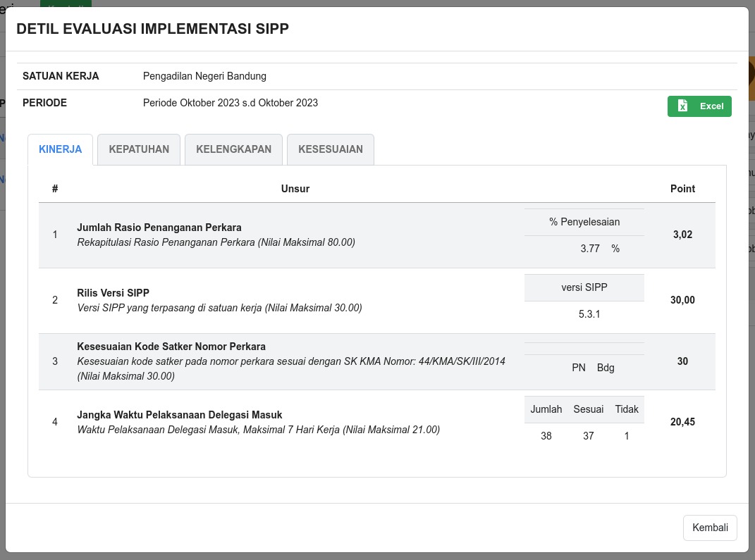Select Jangka Waktu Pelaksanaan Delegasi Masuk title
The image size is (755, 560).
179,415
